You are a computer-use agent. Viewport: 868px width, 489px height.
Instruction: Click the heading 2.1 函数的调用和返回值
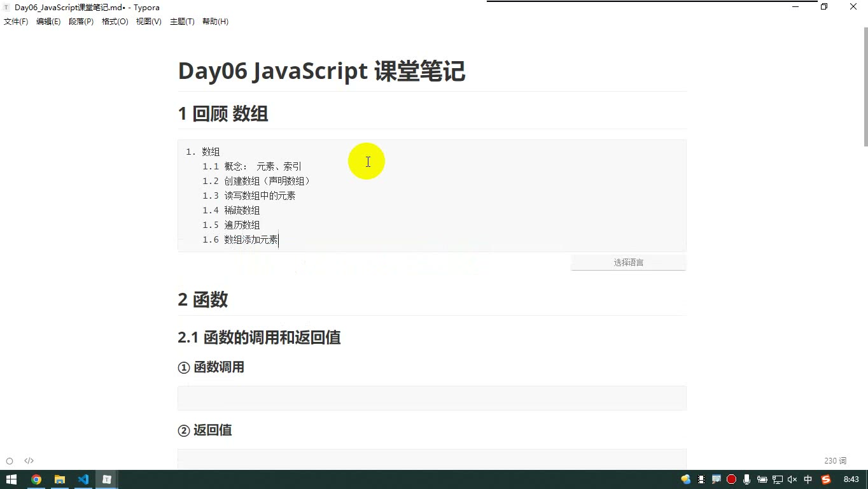(x=259, y=337)
